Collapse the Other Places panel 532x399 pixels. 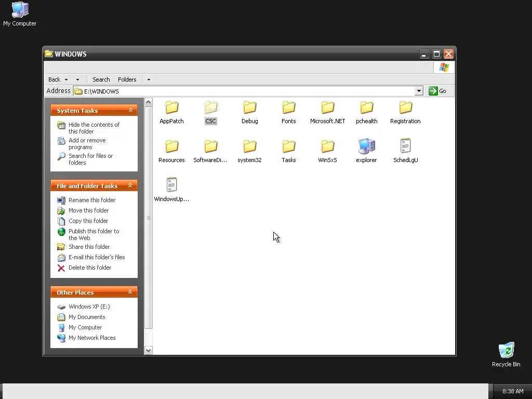click(x=130, y=292)
